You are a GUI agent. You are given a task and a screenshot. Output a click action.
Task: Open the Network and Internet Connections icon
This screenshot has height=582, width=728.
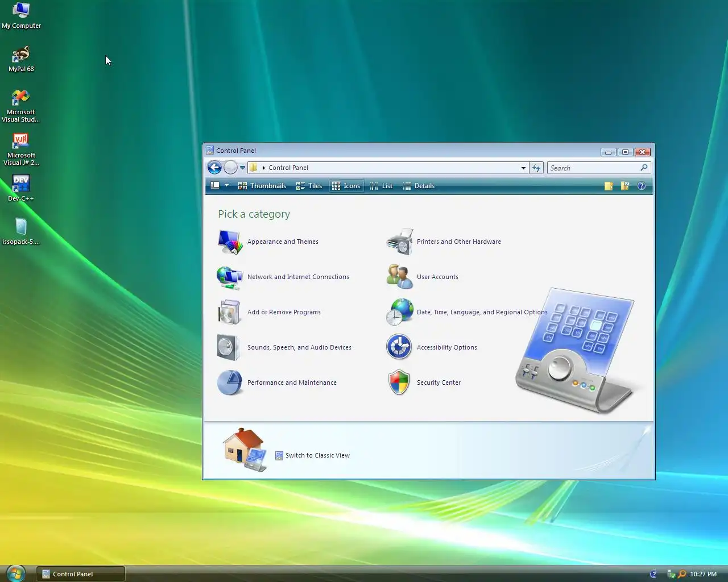(230, 277)
